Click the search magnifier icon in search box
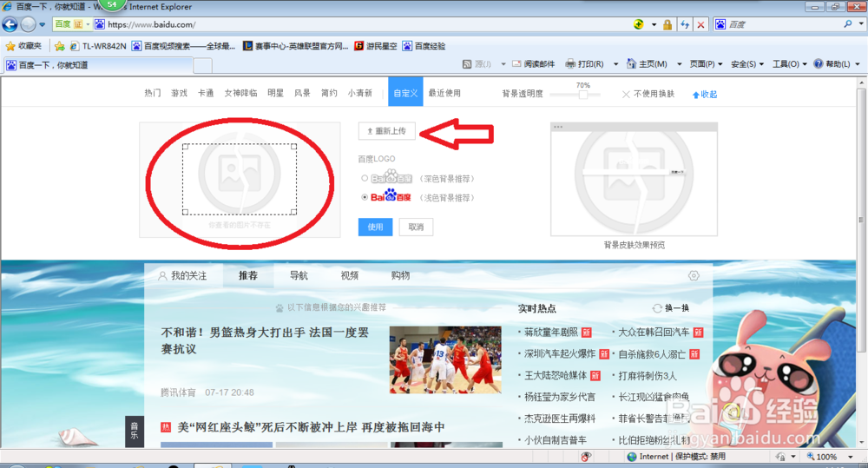 pyautogui.click(x=847, y=24)
